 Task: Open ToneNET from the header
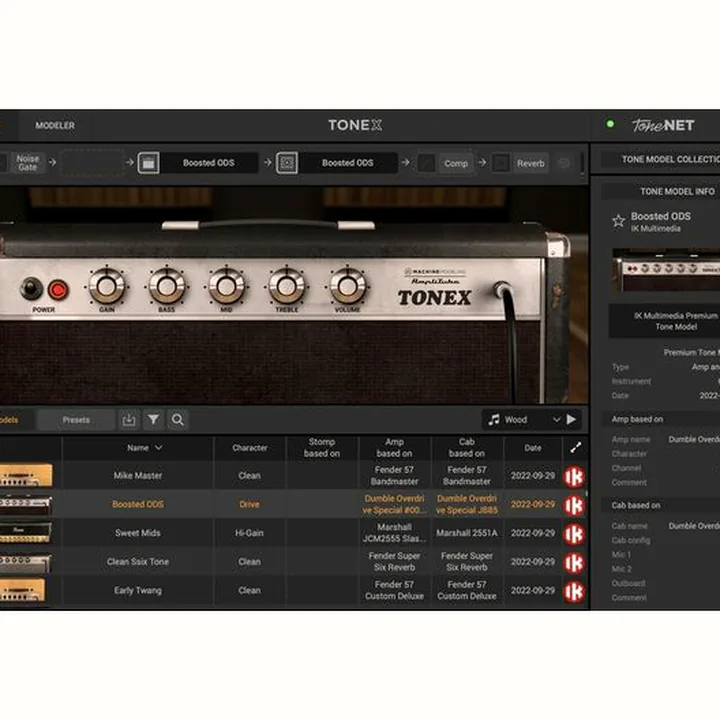click(x=663, y=125)
